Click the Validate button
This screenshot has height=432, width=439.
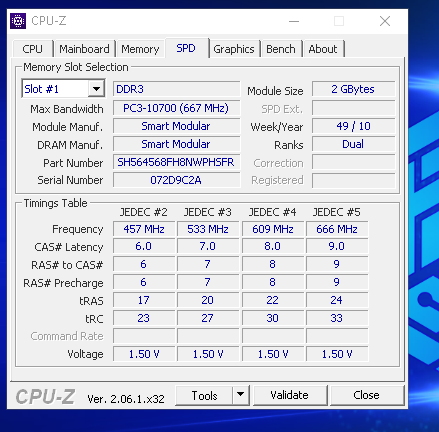click(290, 395)
